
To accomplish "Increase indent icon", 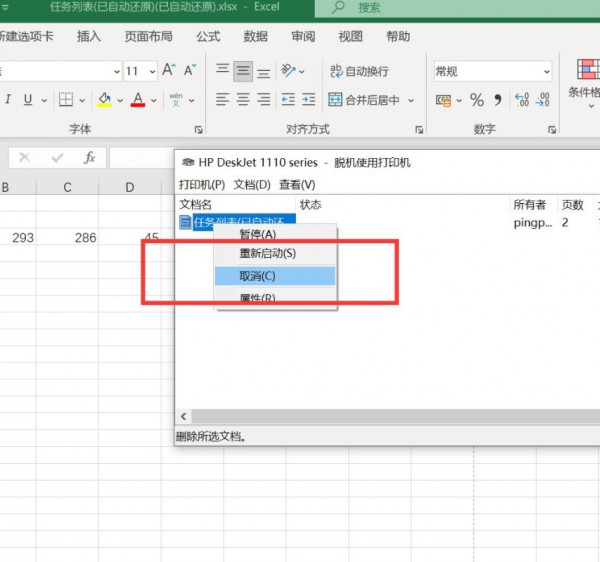I will pos(308,99).
